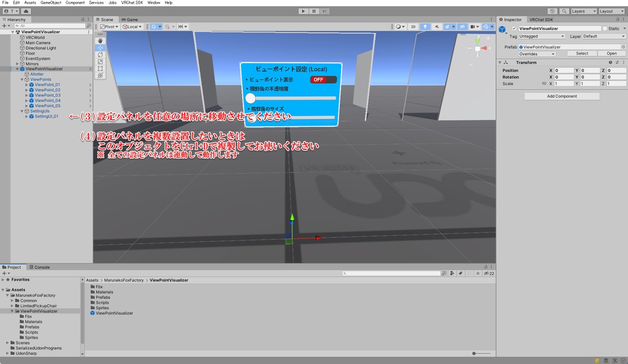Open the Static flags dropdown arrow

pos(624,28)
